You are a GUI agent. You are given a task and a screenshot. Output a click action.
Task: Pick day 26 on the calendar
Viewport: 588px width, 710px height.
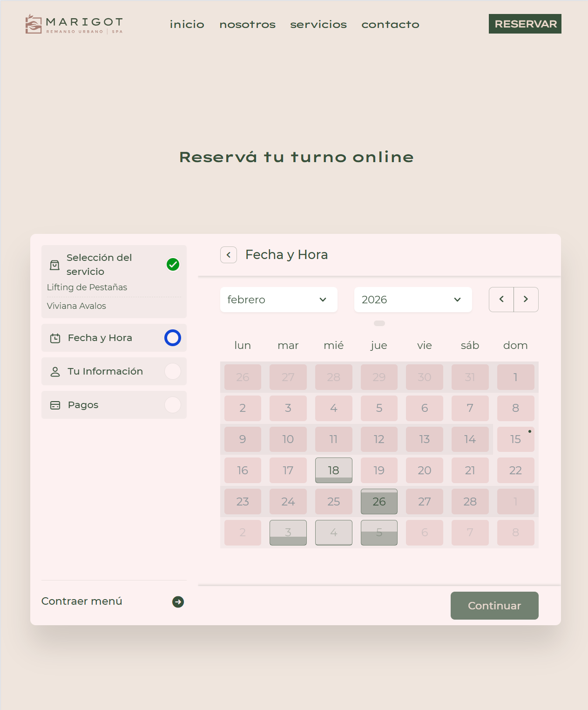coord(379,501)
